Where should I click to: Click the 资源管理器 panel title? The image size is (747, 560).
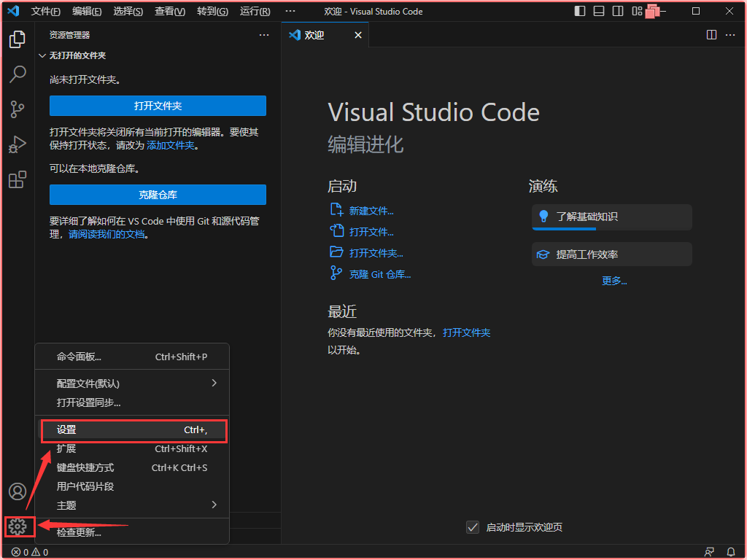69,35
